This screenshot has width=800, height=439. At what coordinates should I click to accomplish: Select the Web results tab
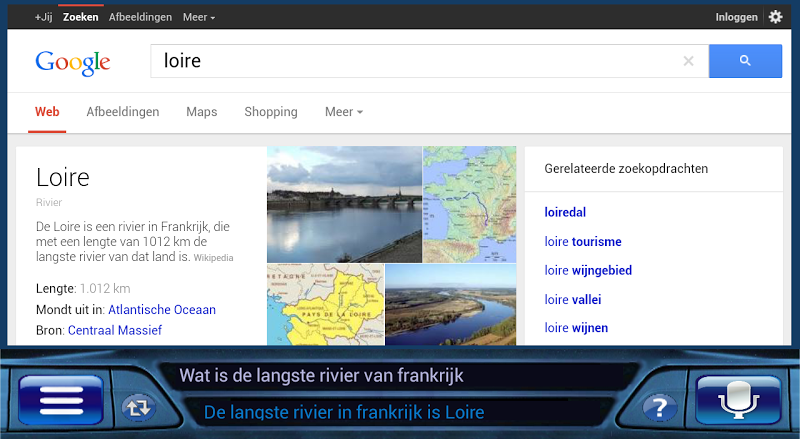[47, 112]
